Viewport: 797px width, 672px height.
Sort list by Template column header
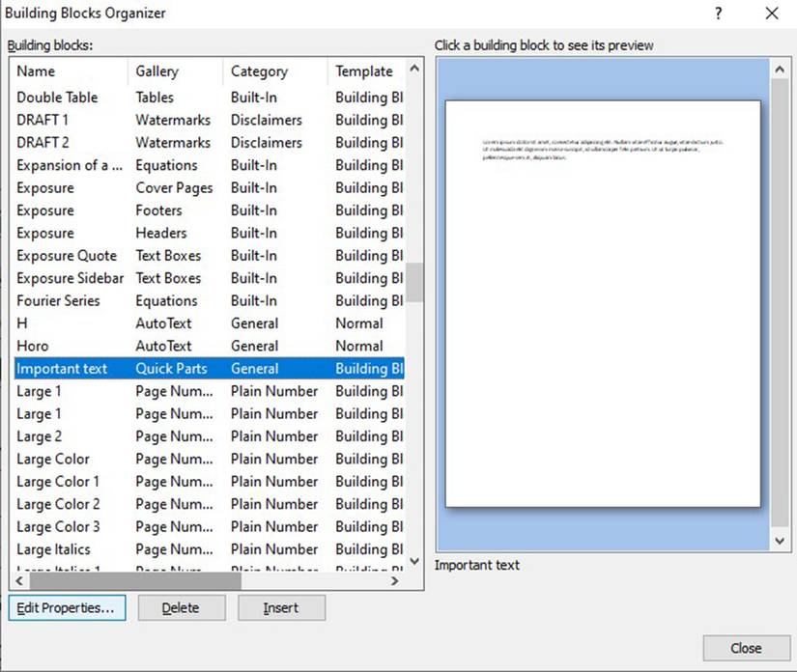(367, 71)
